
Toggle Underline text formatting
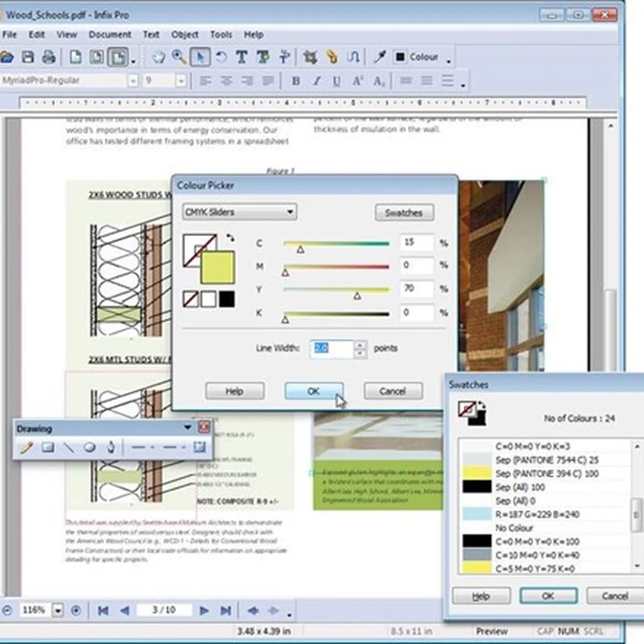336,81
